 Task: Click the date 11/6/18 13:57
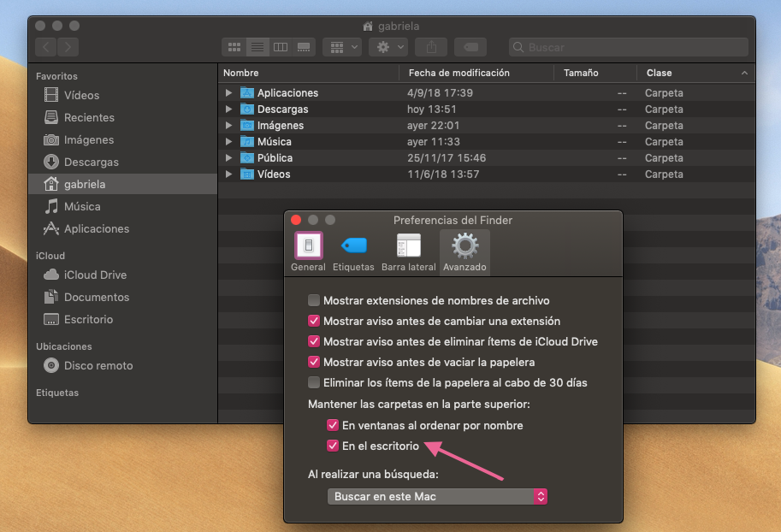click(443, 174)
